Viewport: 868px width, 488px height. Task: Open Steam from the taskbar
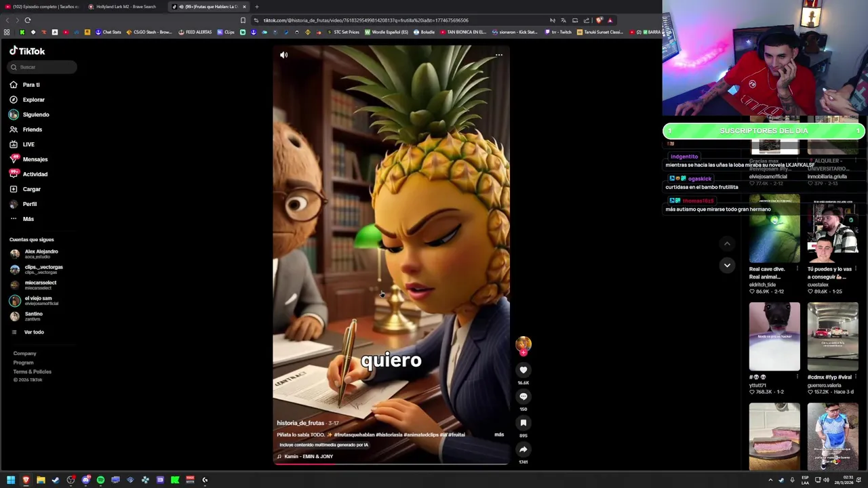(56, 480)
